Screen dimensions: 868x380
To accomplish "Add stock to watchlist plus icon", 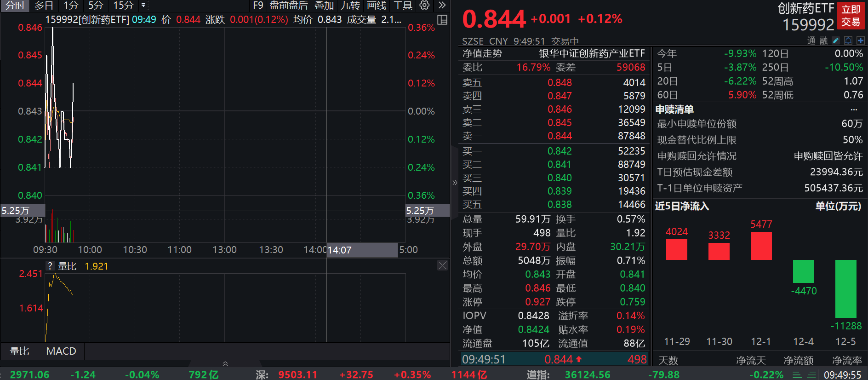I will pos(861,40).
